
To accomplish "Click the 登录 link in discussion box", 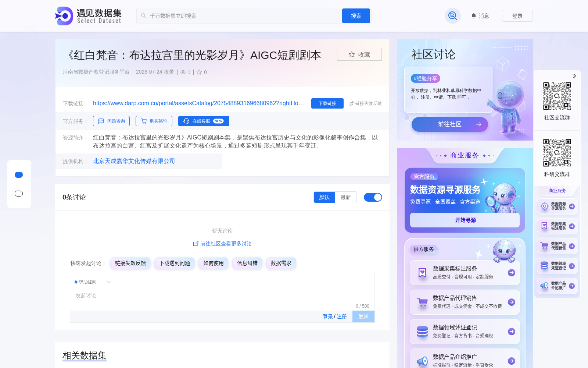I will [328, 317].
